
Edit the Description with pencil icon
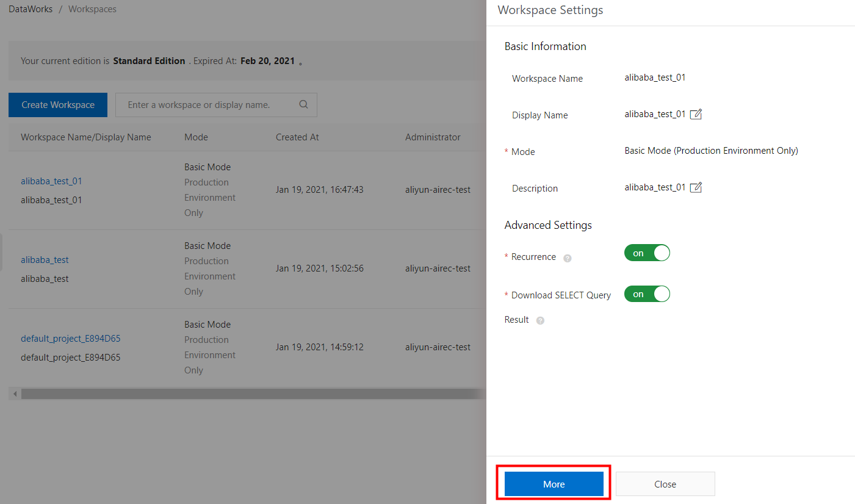point(696,187)
